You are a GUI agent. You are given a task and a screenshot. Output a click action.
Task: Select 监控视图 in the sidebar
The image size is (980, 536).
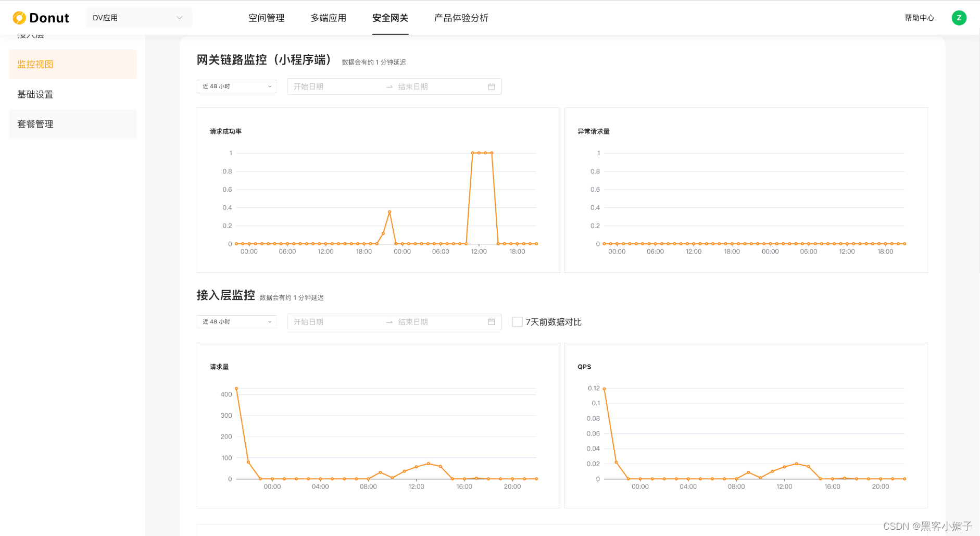pyautogui.click(x=73, y=64)
